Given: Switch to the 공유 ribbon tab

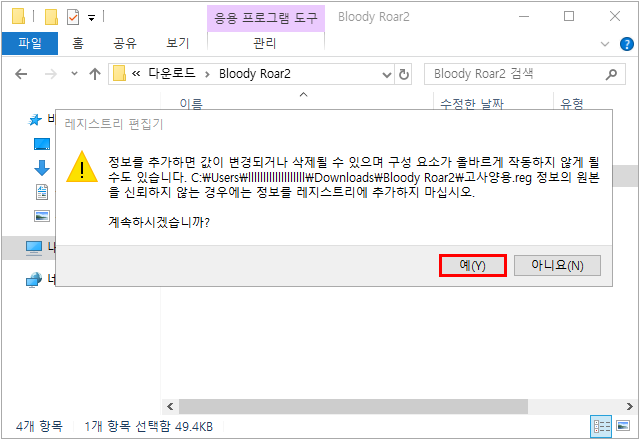Looking at the screenshot, I should (x=125, y=43).
